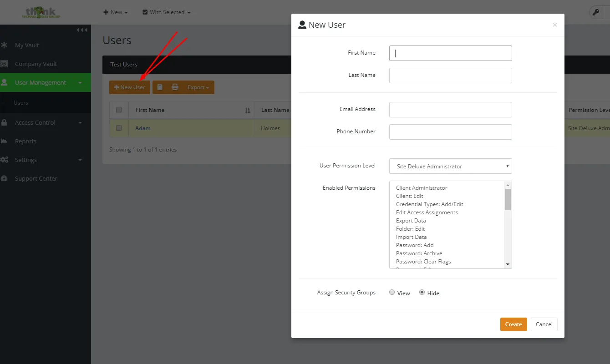Image resolution: width=610 pixels, height=364 pixels.
Task: Select Company Vault in the sidebar
Action: (36, 64)
